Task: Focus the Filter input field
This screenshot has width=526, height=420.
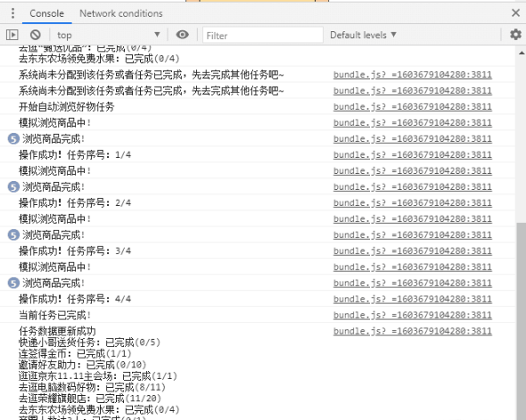Action: [x=263, y=36]
